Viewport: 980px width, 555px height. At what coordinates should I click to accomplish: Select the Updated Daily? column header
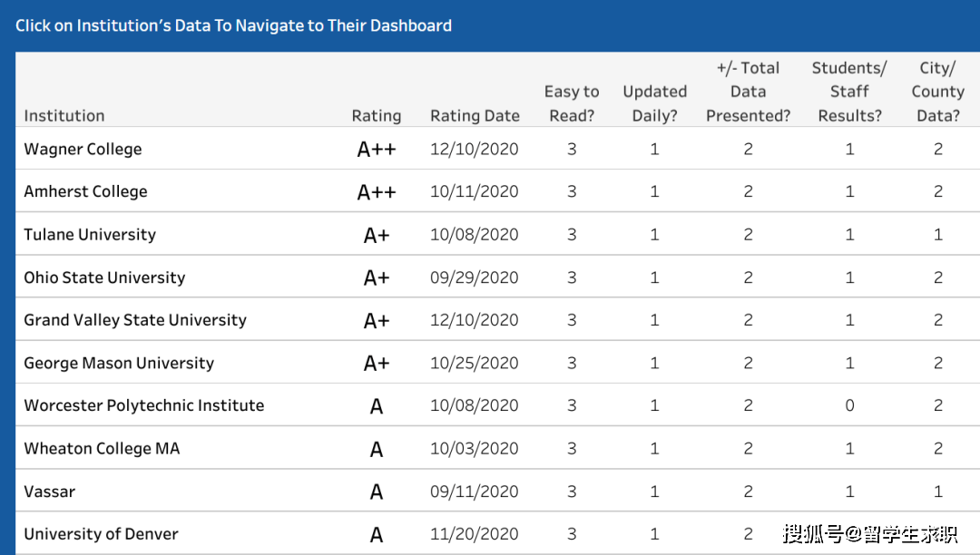(x=654, y=103)
